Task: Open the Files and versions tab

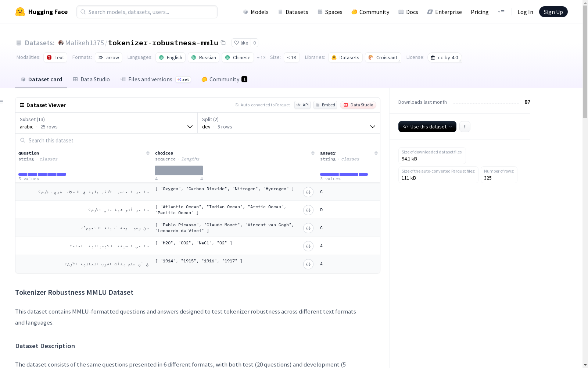Action: pos(156,79)
